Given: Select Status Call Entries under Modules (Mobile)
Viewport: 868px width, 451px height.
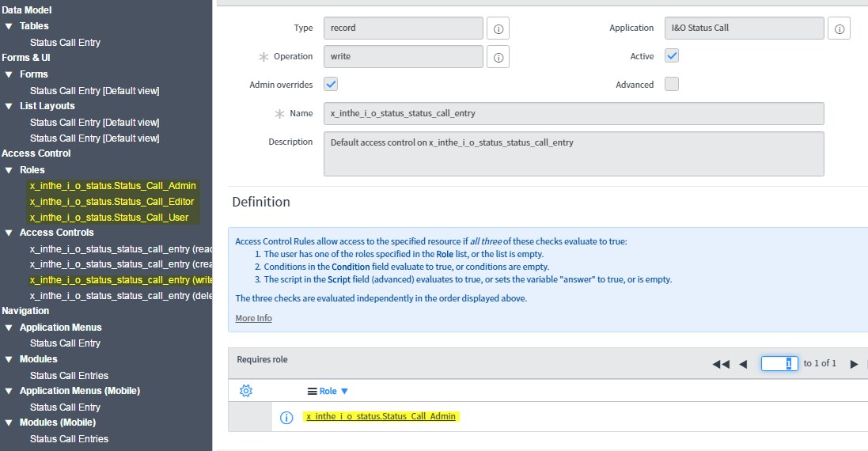Looking at the screenshot, I should tap(69, 439).
